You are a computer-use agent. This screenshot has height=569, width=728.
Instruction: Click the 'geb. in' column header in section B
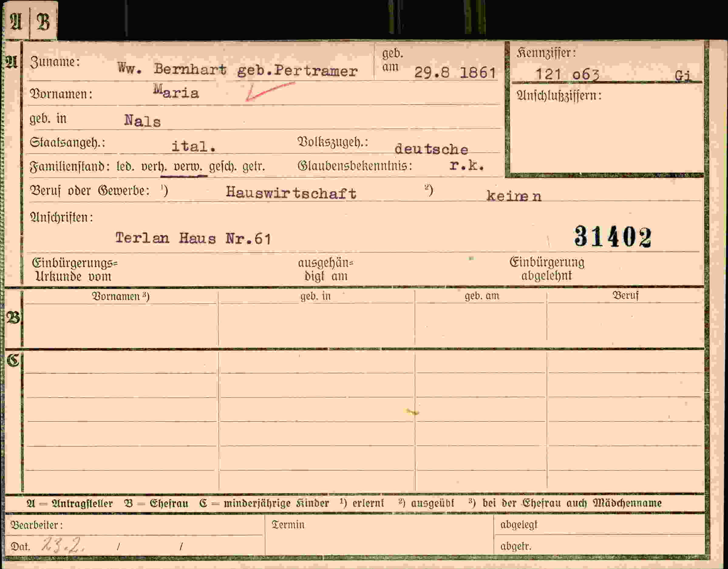[x=315, y=296]
